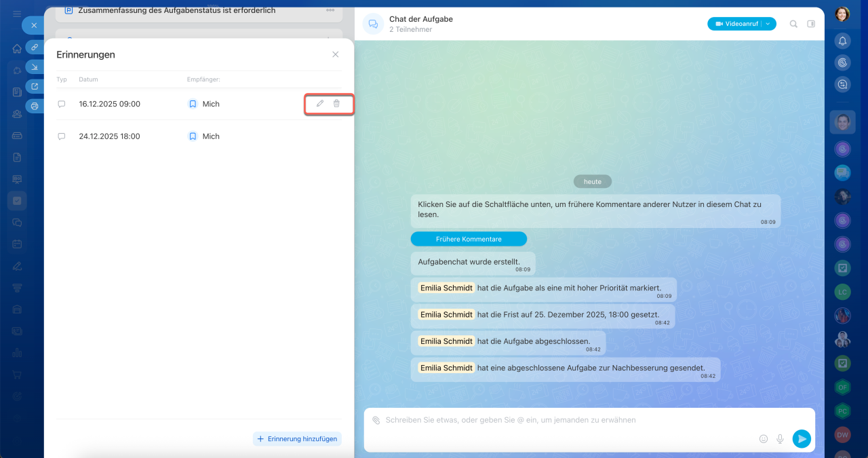Click recipient Mich in 16.12.2025 row
Viewport: 868px width, 458px height.
[x=203, y=104]
